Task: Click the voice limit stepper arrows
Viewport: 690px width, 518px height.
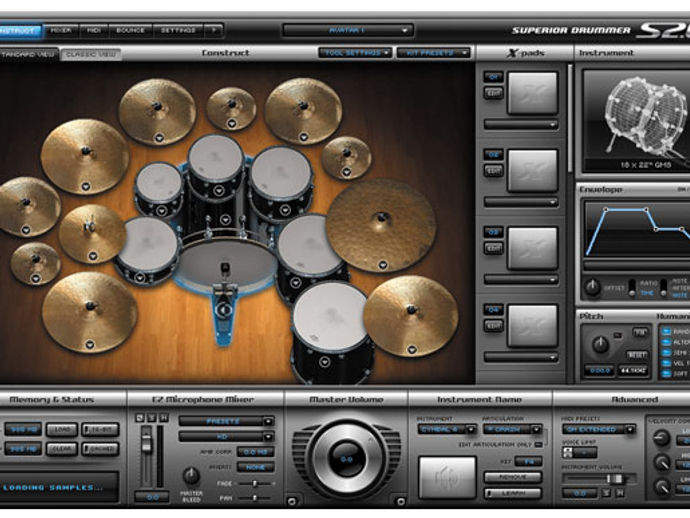Action: click(x=568, y=452)
